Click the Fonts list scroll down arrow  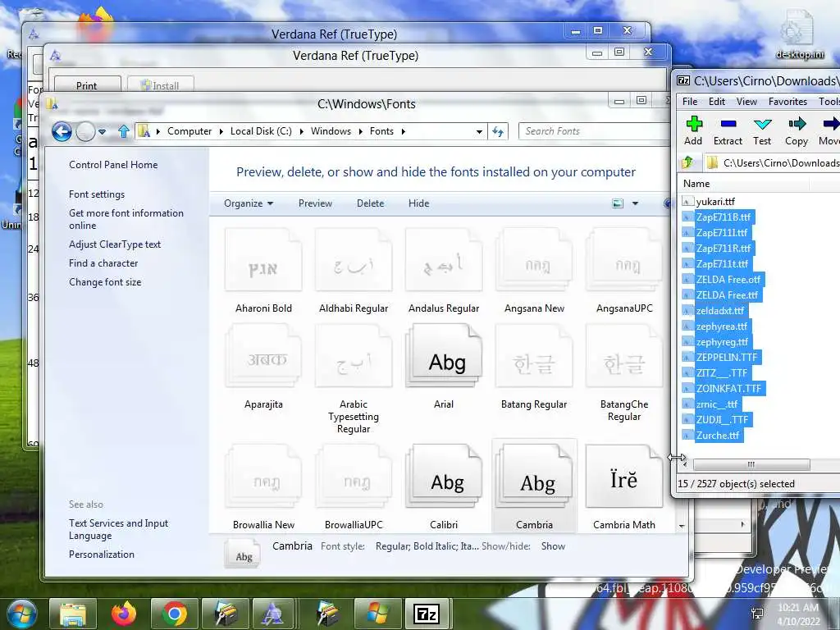(682, 526)
